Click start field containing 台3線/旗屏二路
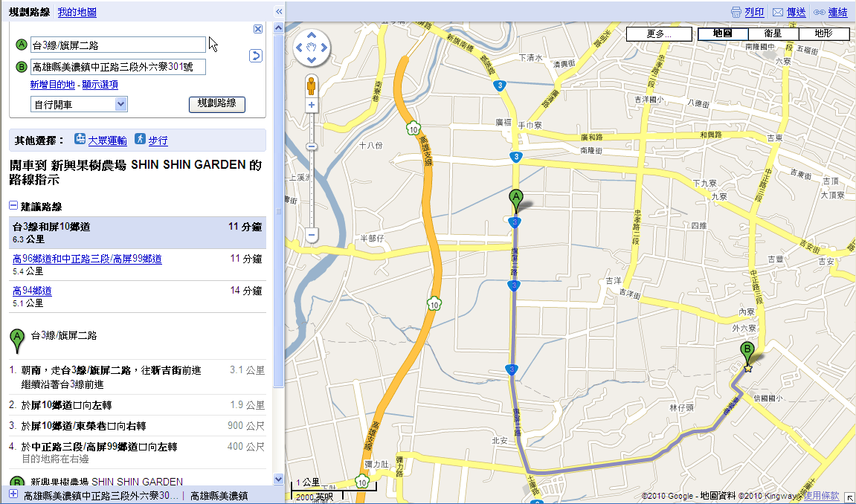856x504 pixels. (118, 45)
